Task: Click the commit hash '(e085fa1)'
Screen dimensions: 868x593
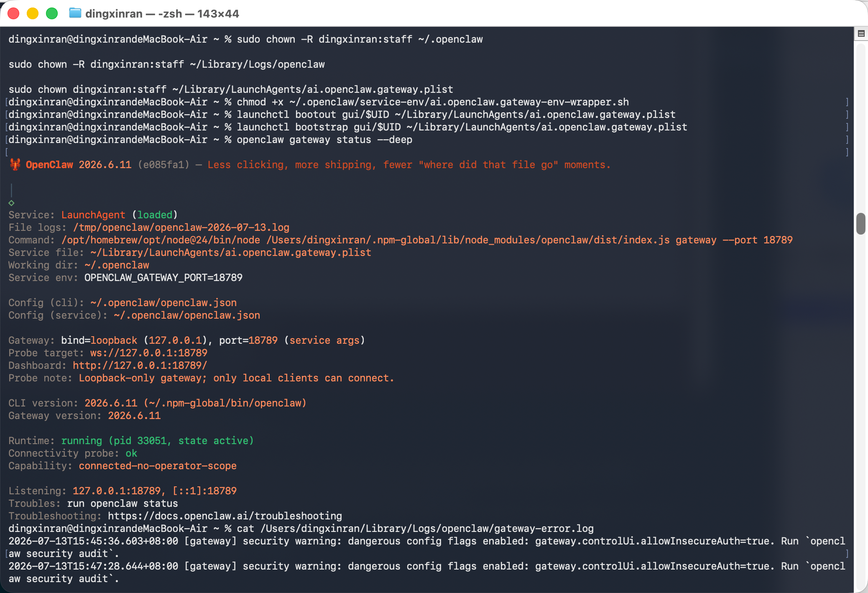Action: coord(163,165)
